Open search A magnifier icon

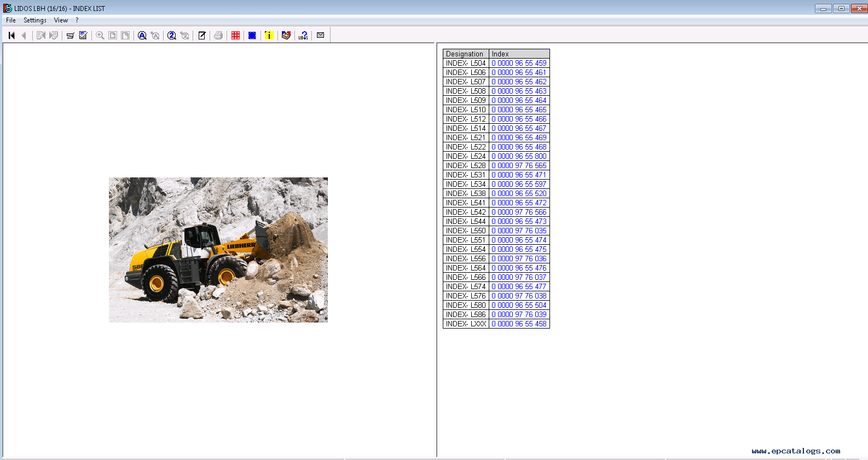tap(142, 35)
